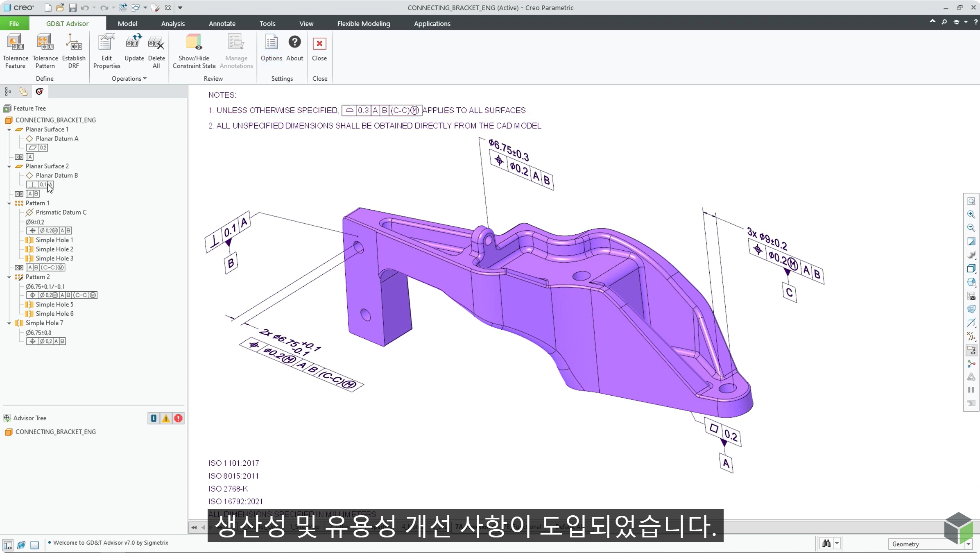The height and width of the screenshot is (553, 980).
Task: Select the Establish DRF tool
Action: (x=74, y=51)
